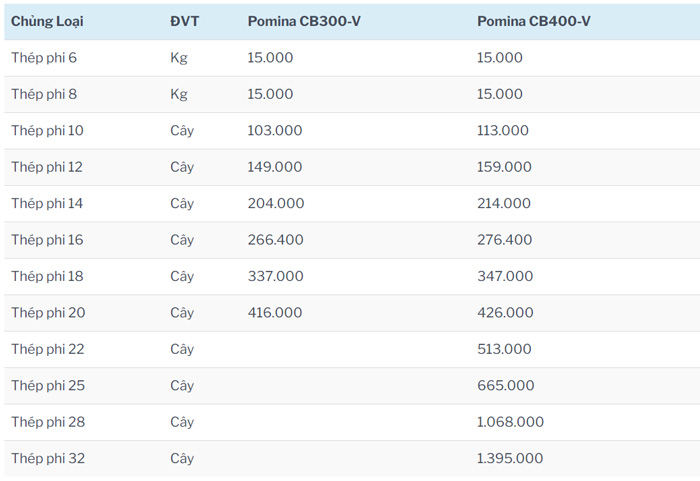
Task: Select CB300-V price 266.400
Action: tap(276, 240)
